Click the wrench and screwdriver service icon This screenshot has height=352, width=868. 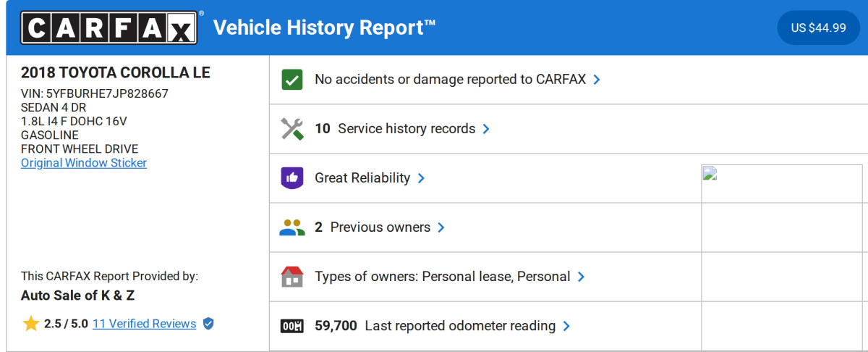[292, 129]
